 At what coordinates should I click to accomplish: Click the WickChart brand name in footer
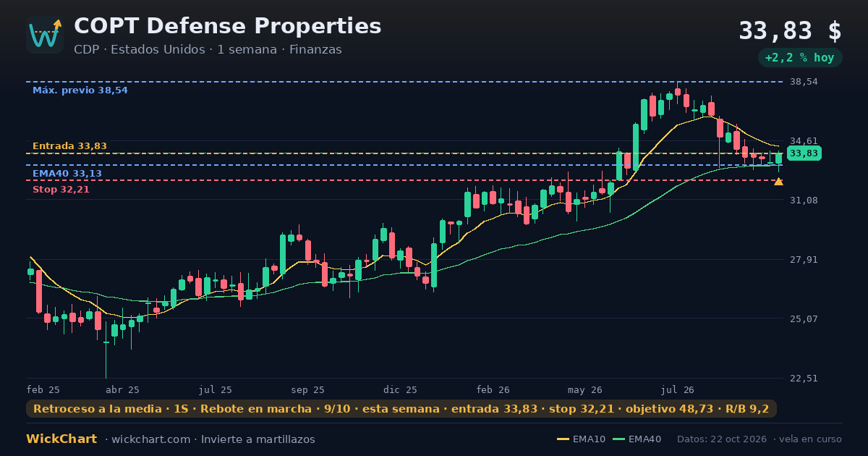pyautogui.click(x=61, y=439)
